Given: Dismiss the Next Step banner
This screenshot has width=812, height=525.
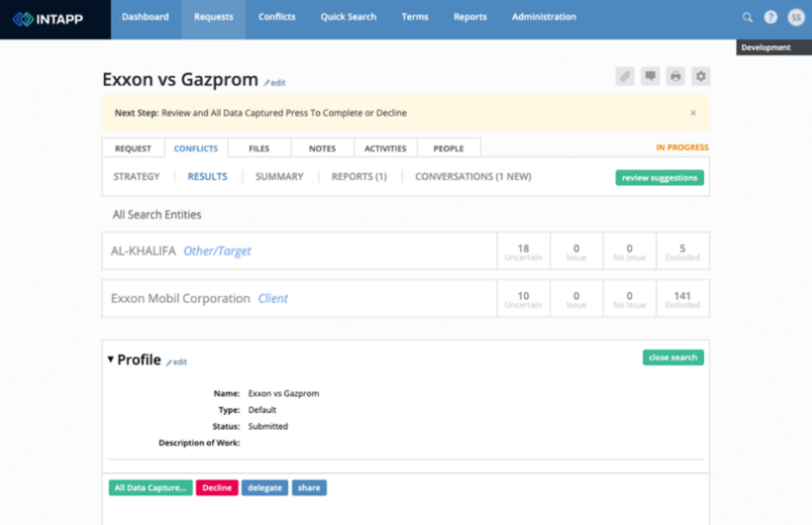Looking at the screenshot, I should [x=693, y=113].
